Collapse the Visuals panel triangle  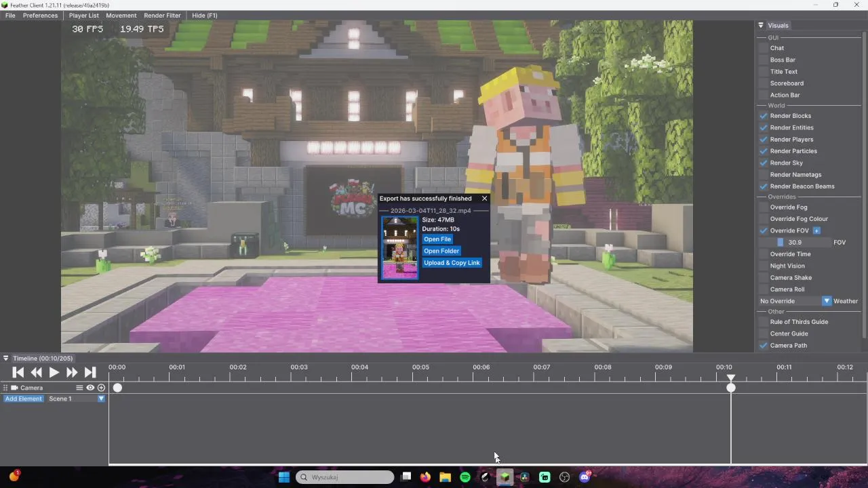pos(761,26)
